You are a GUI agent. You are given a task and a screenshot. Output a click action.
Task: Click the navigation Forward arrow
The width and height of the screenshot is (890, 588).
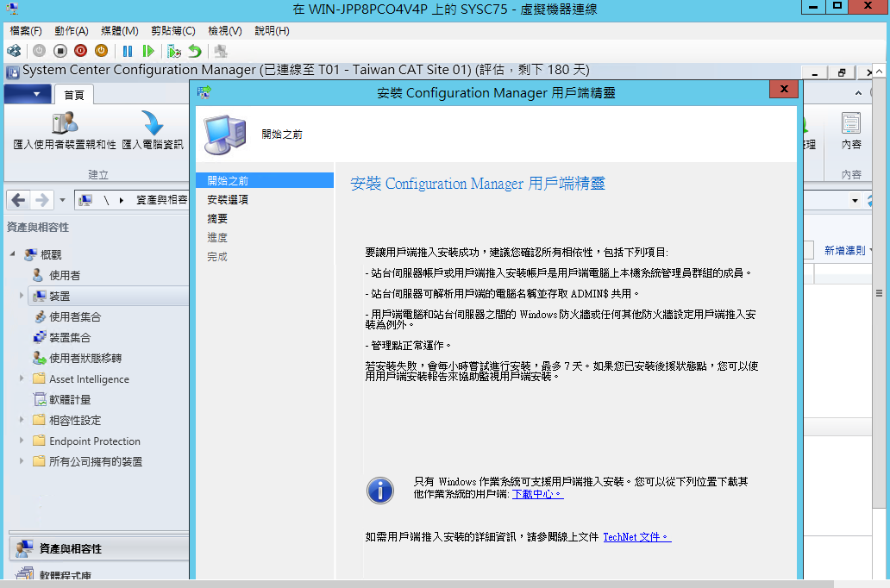point(42,200)
